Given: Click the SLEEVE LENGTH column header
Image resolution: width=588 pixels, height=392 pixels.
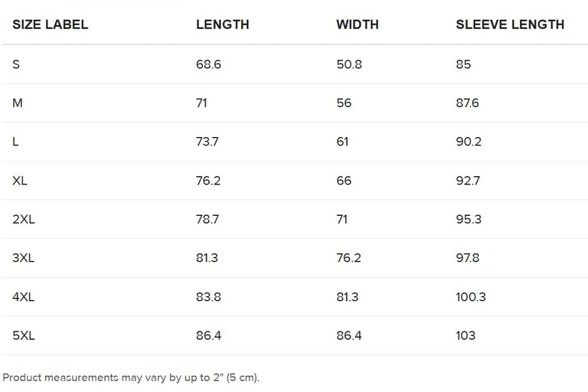Looking at the screenshot, I should 510,24.
